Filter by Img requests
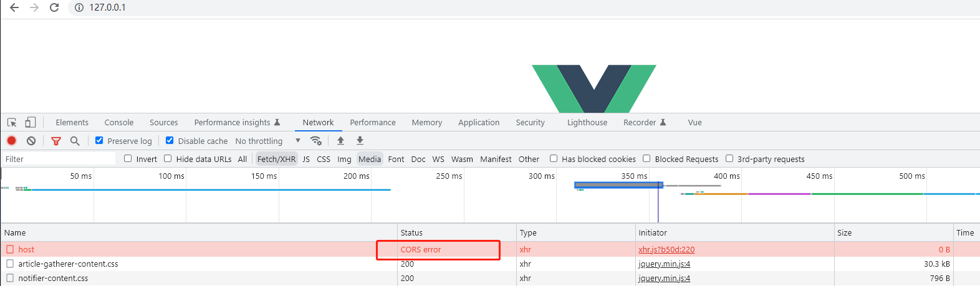This screenshot has height=286, width=980. tap(344, 159)
